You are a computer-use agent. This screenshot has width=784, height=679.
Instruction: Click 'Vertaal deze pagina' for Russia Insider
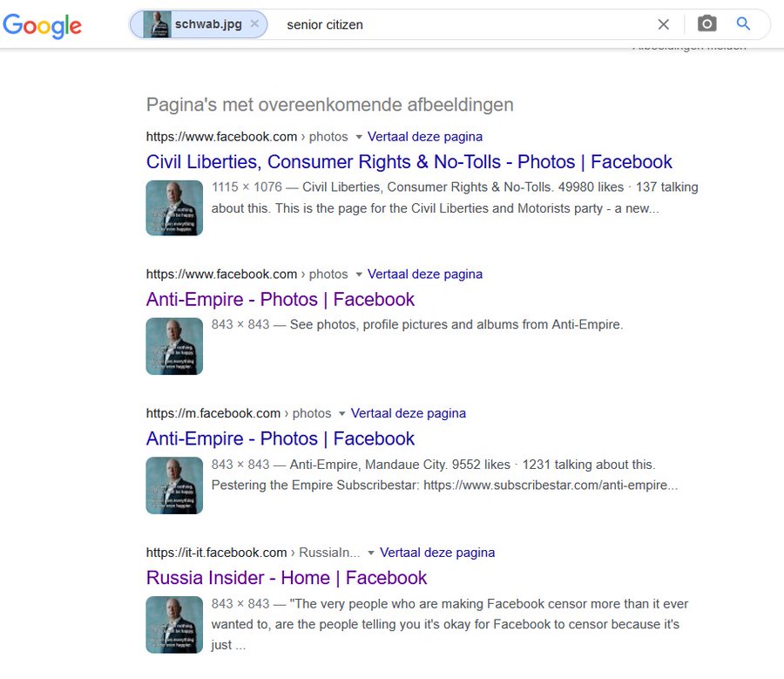click(437, 553)
